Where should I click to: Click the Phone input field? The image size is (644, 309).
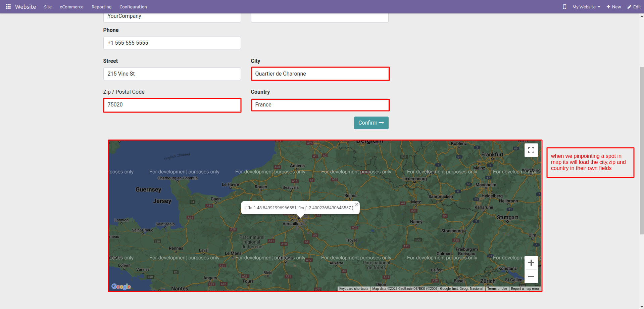click(x=172, y=43)
